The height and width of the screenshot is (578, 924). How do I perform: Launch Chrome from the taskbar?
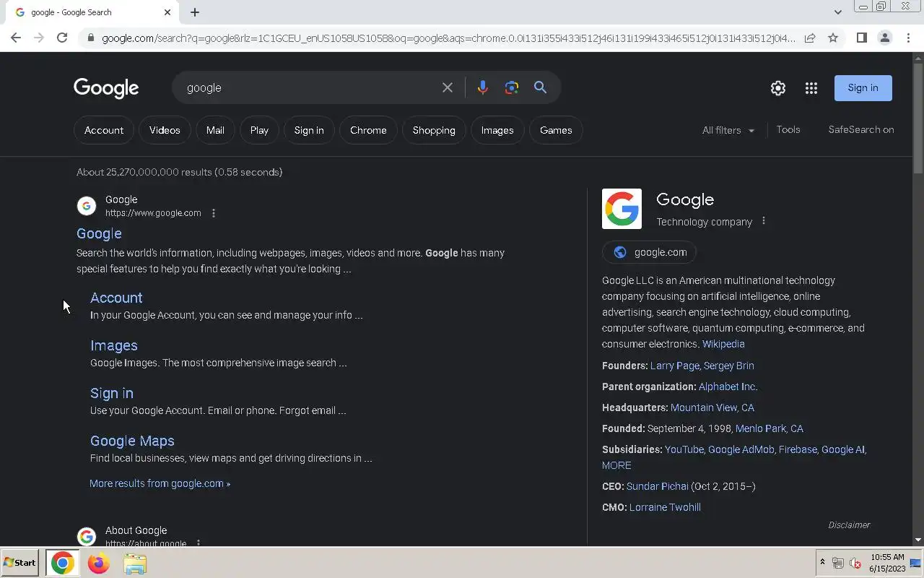click(62, 563)
